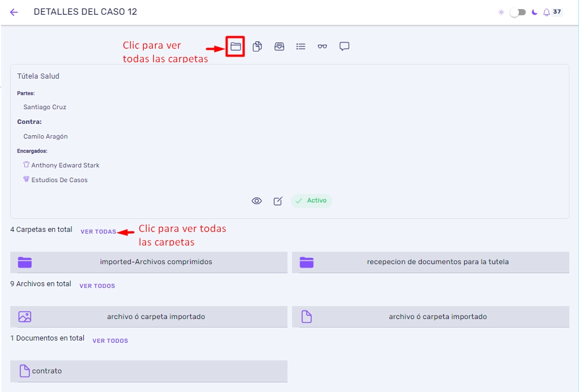Edit the case with the pencil icon
This screenshot has width=579, height=392.
[x=278, y=201]
